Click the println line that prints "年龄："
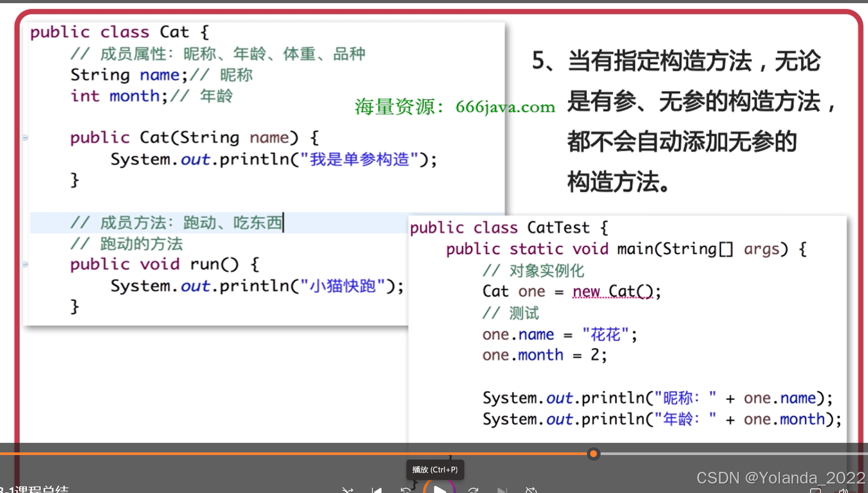The width and height of the screenshot is (868, 493). [x=662, y=419]
